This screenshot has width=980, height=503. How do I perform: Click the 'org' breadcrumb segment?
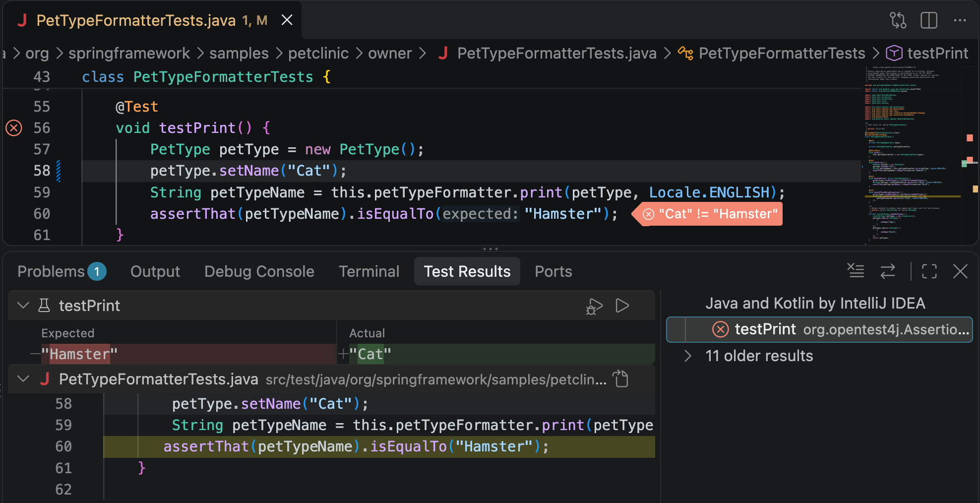[x=37, y=53]
